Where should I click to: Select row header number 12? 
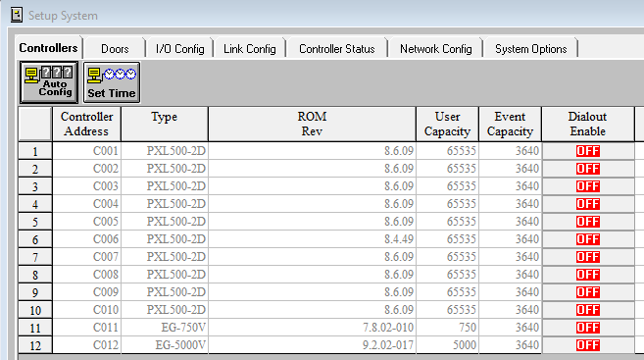(x=35, y=345)
